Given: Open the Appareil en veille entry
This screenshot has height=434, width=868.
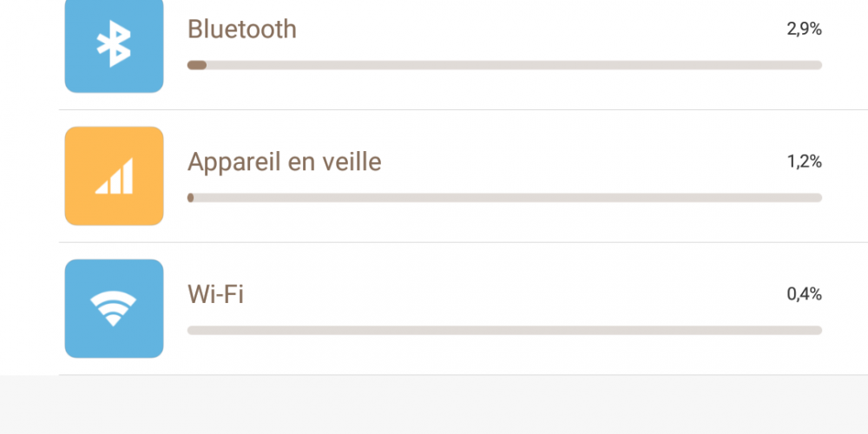Looking at the screenshot, I should [x=464, y=176].
